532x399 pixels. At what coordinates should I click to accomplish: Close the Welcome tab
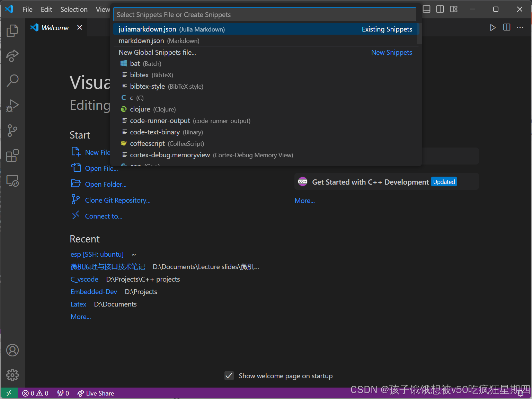click(x=80, y=27)
